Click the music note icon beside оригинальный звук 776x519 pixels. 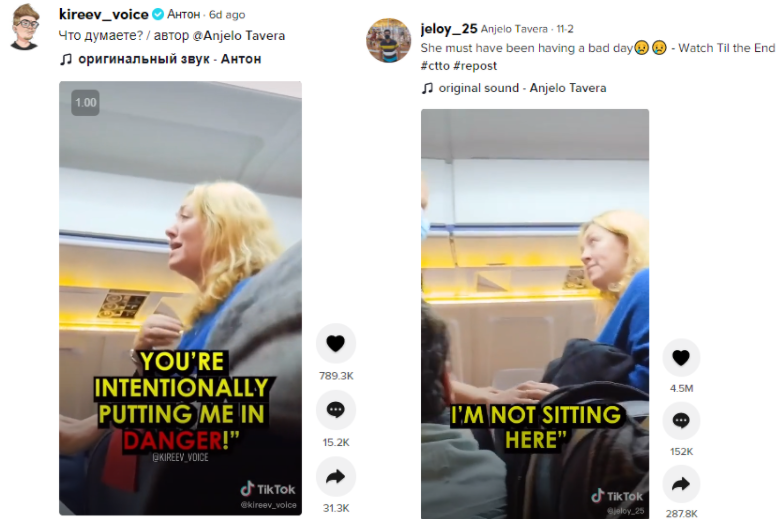(66, 59)
